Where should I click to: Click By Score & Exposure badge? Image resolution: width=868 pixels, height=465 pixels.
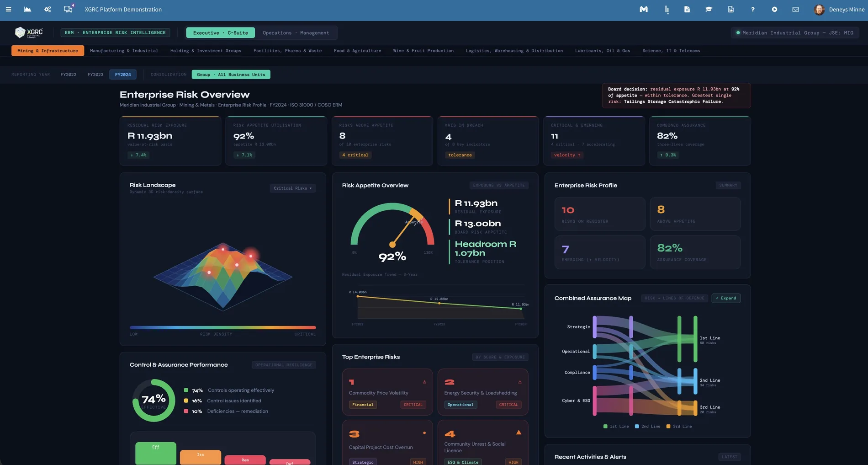click(500, 357)
